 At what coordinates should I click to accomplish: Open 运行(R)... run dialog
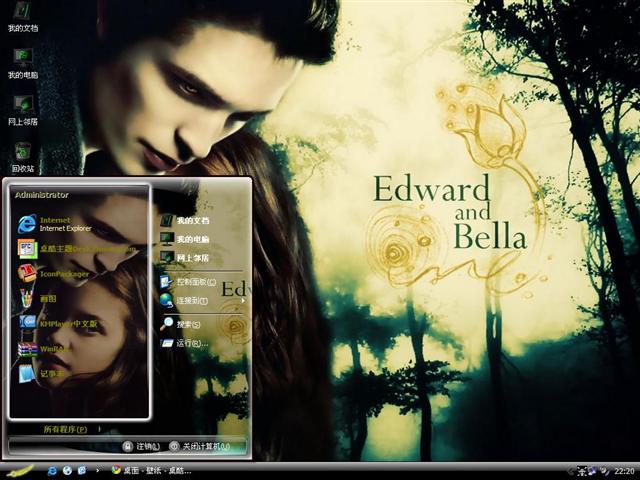[184, 343]
